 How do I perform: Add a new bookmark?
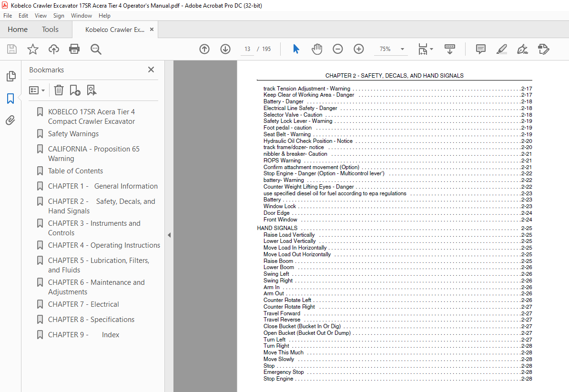[75, 90]
